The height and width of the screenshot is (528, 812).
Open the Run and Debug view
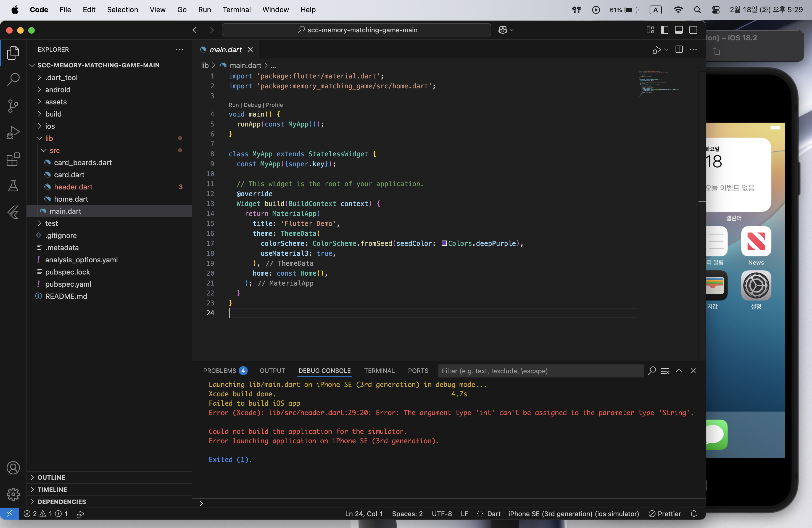coord(13,132)
